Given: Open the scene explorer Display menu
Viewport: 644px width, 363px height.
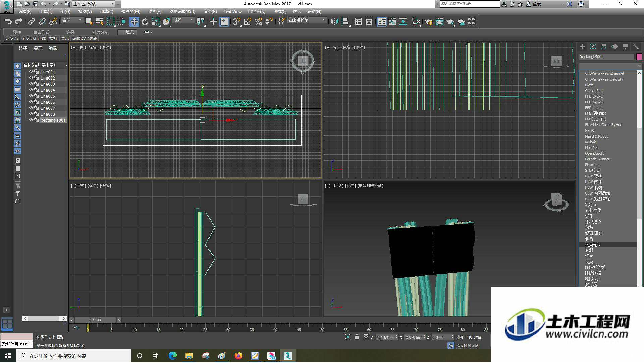Looking at the screenshot, I should click(x=38, y=48).
